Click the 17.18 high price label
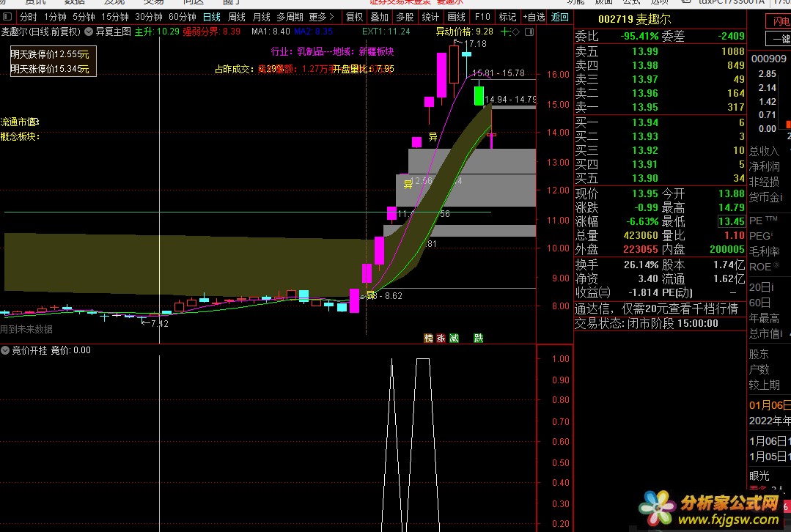 click(475, 44)
